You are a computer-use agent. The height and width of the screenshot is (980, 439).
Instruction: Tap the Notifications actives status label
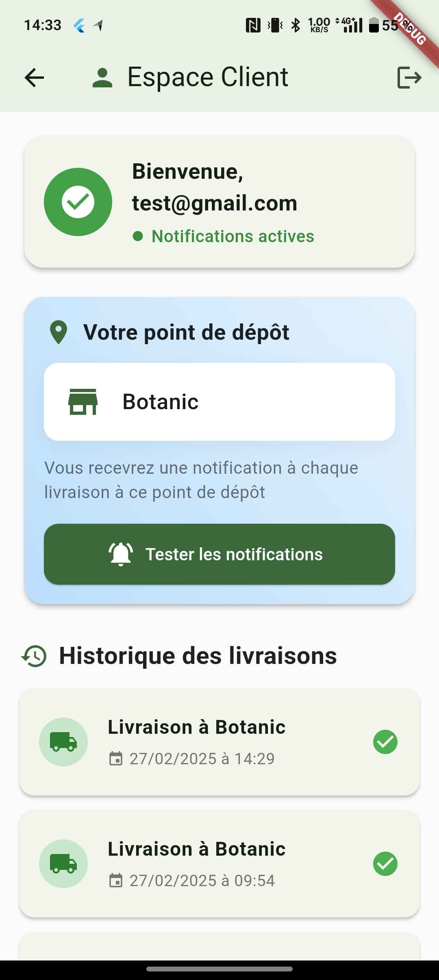(233, 236)
